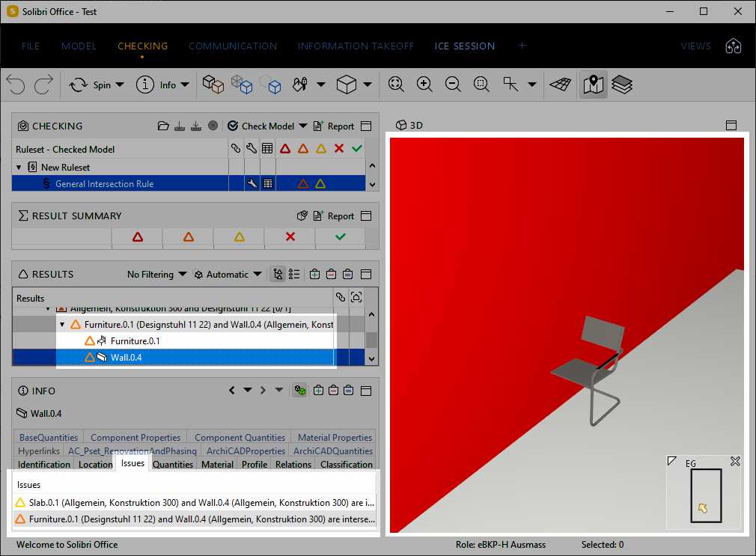Click Results list scrollbar down arrow
Screen dimensions: 756x556
pos(372,358)
